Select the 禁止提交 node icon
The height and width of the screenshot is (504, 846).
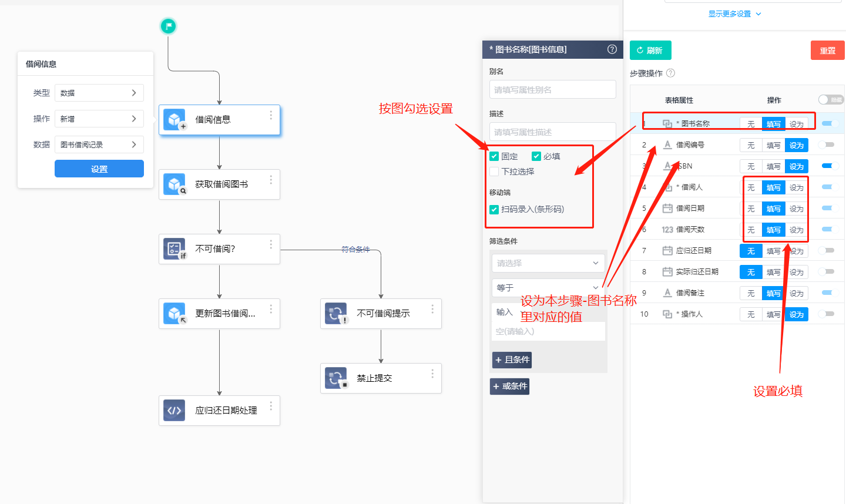tap(336, 378)
